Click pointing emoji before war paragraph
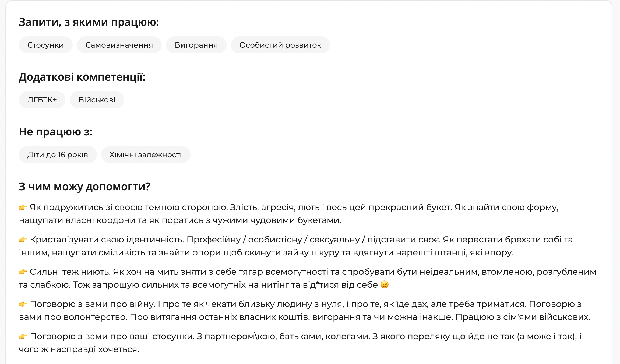 (23, 304)
